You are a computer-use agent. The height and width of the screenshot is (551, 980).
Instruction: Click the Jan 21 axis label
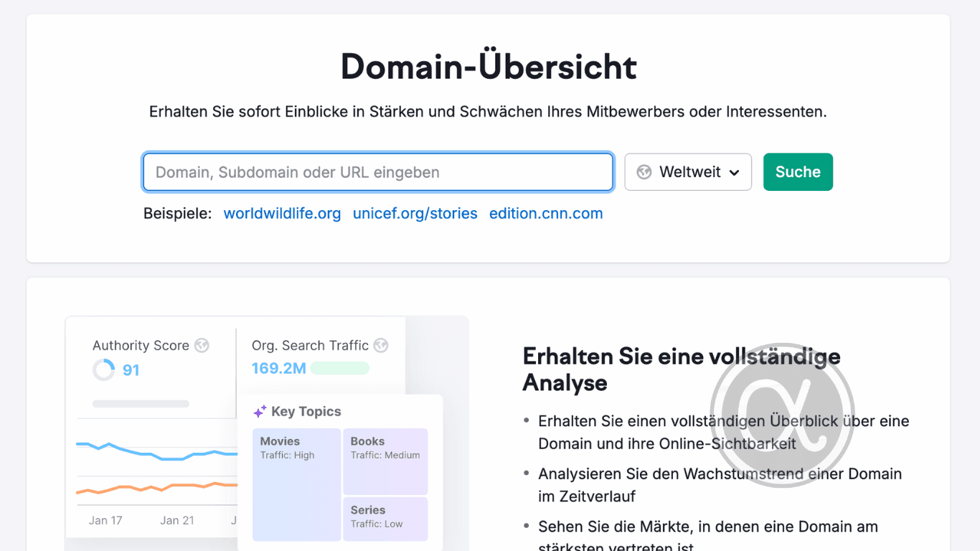[x=177, y=521]
